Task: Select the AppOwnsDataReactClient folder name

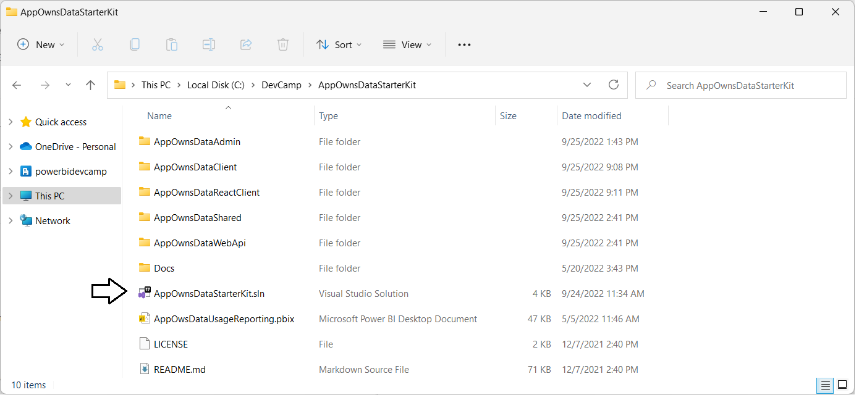Action: pyautogui.click(x=207, y=192)
